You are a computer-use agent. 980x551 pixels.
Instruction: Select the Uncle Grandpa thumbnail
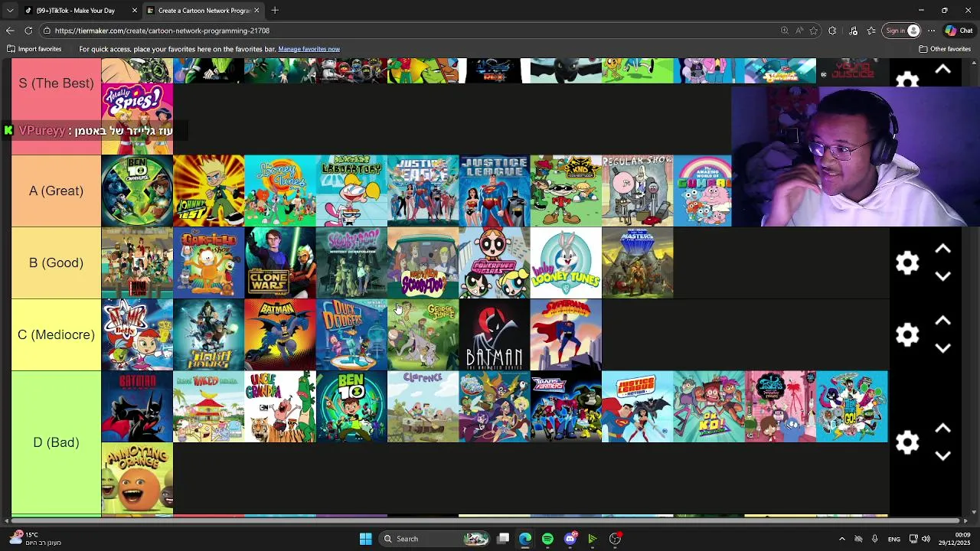click(x=280, y=406)
